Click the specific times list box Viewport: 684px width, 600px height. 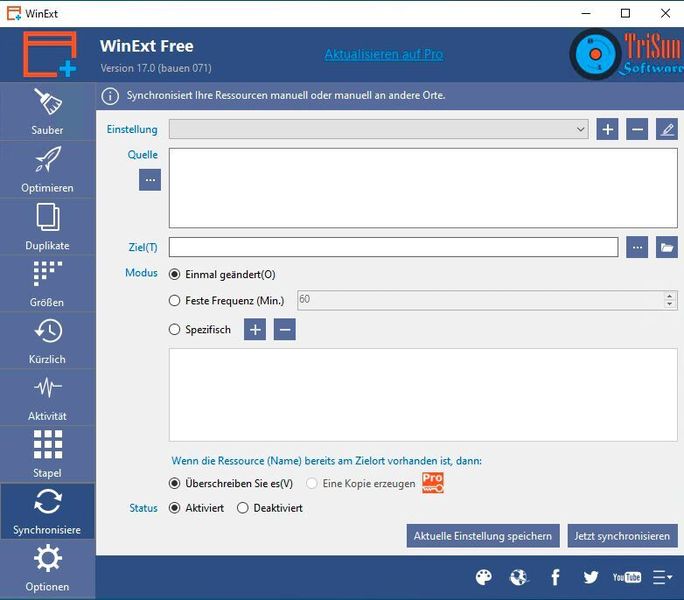423,394
